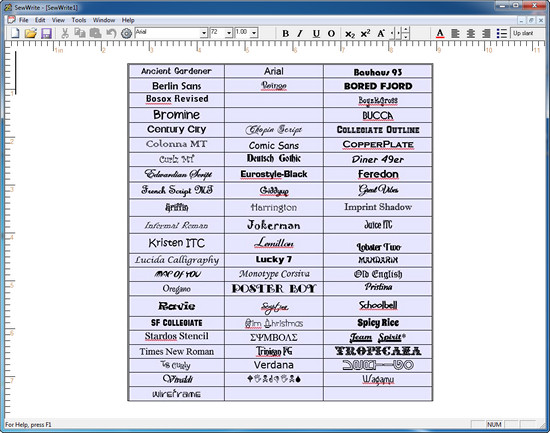Open the Edit menu
The width and height of the screenshot is (550, 433).
pyautogui.click(x=40, y=20)
